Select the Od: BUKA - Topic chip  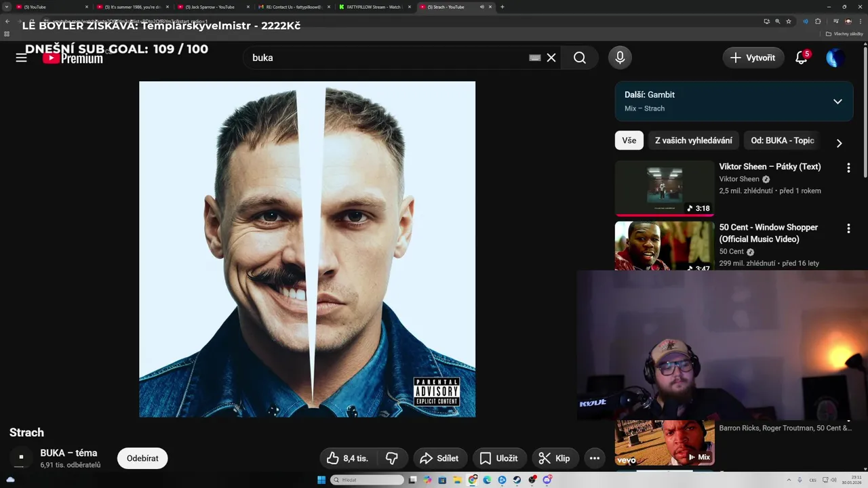783,140
